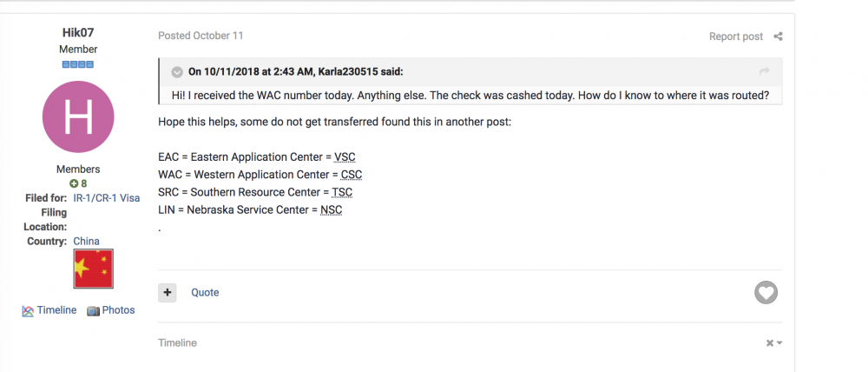Open Hik07's pink H avatar

click(x=78, y=117)
